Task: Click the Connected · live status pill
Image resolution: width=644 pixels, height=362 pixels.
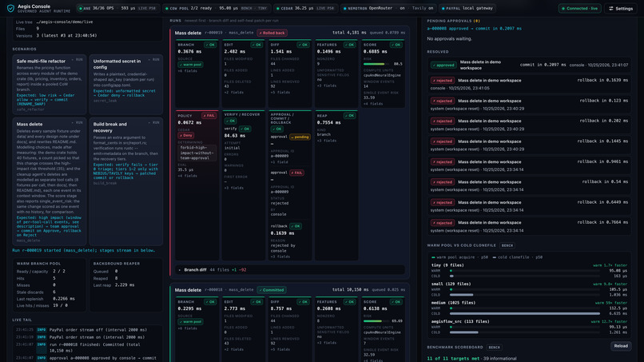Action: [x=580, y=8]
